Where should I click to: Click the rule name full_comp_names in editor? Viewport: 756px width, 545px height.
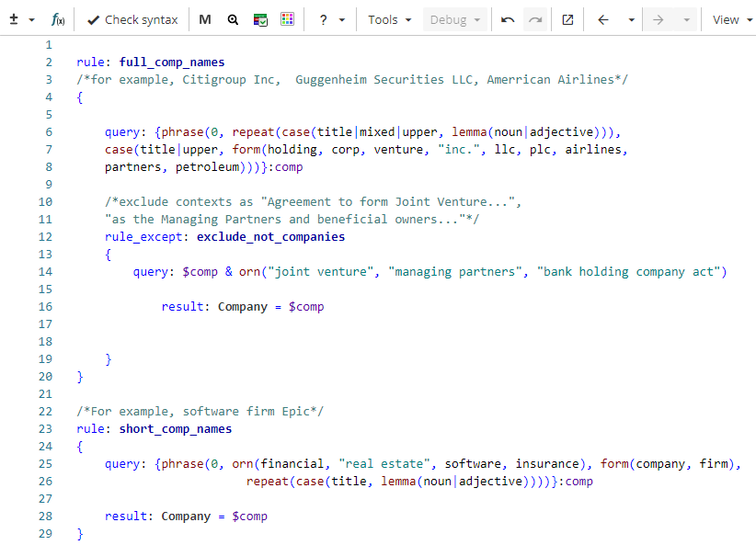[x=171, y=62]
